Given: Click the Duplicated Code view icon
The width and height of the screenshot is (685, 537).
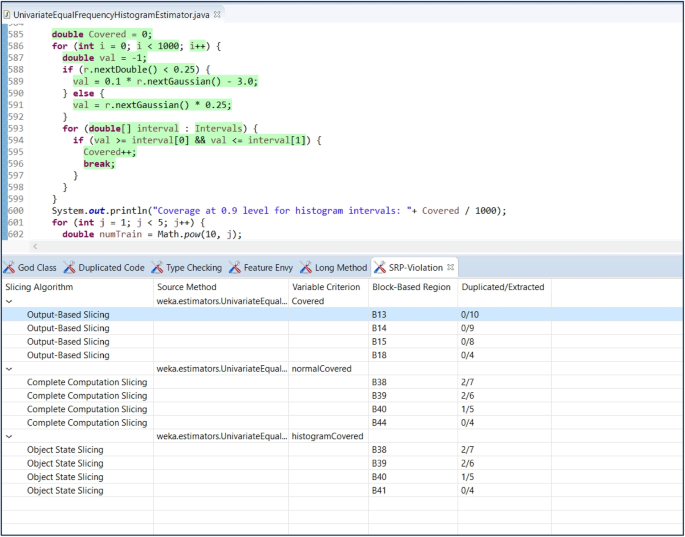Looking at the screenshot, I should pos(69,268).
